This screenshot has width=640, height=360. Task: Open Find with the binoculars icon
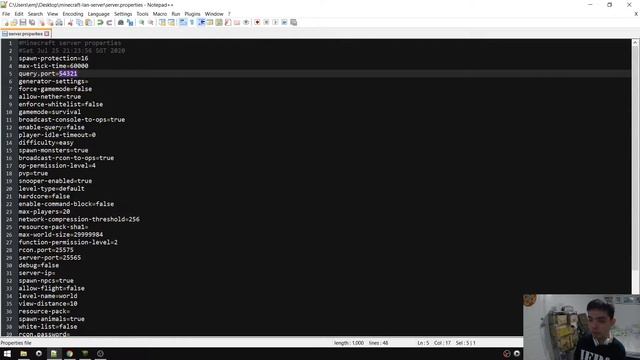point(121,22)
